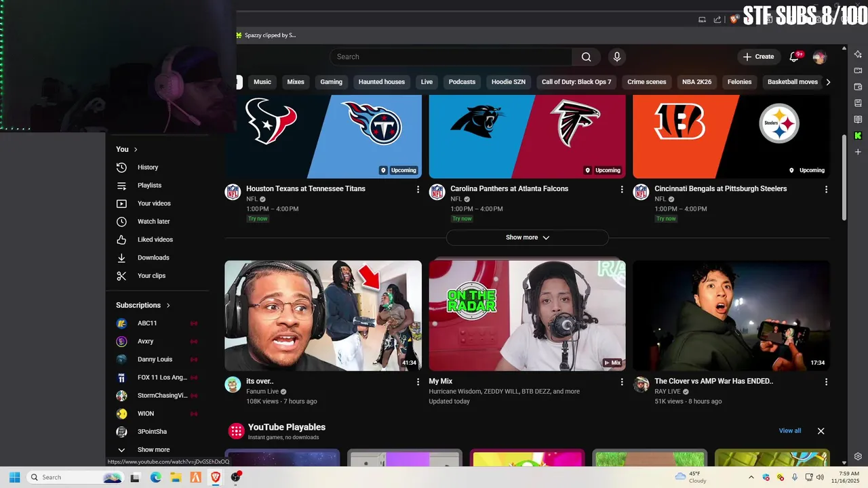Expand the You section chevron
The image size is (868, 488).
(x=136, y=149)
